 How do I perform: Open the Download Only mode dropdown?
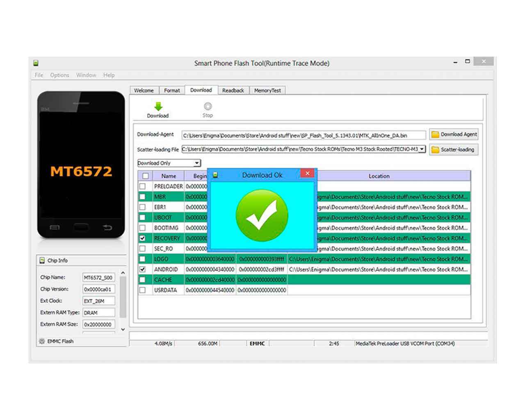[197, 163]
